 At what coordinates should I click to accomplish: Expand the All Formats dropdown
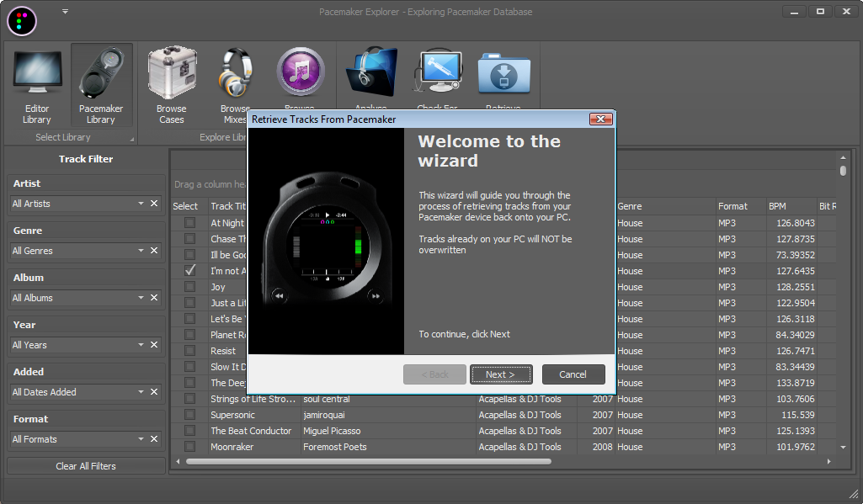(141, 439)
